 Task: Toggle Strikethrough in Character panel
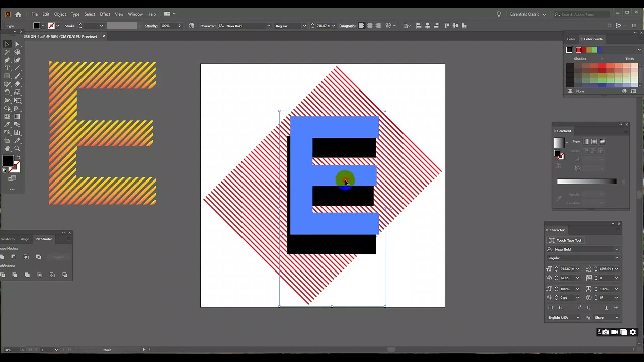click(x=616, y=308)
